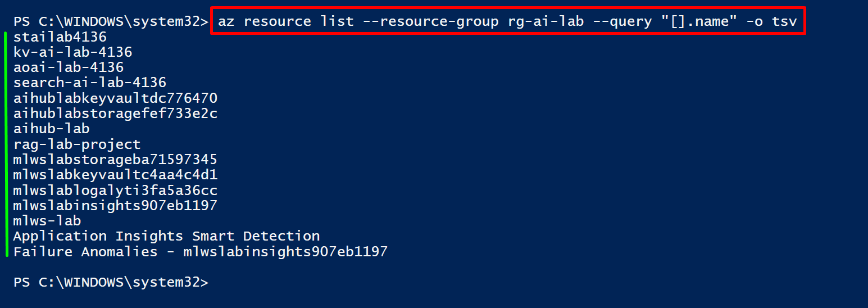Image resolution: width=868 pixels, height=308 pixels.
Task: Select the mlws-lab output line
Action: tap(47, 221)
